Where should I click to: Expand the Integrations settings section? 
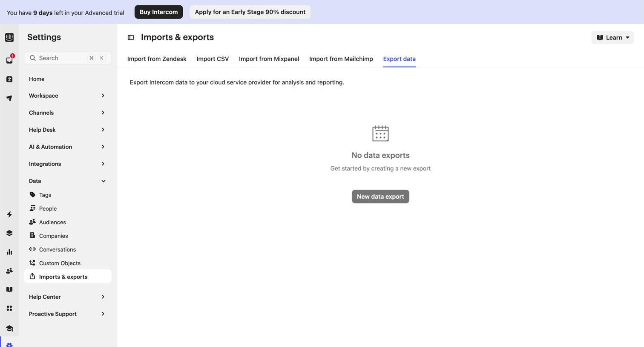(67, 164)
